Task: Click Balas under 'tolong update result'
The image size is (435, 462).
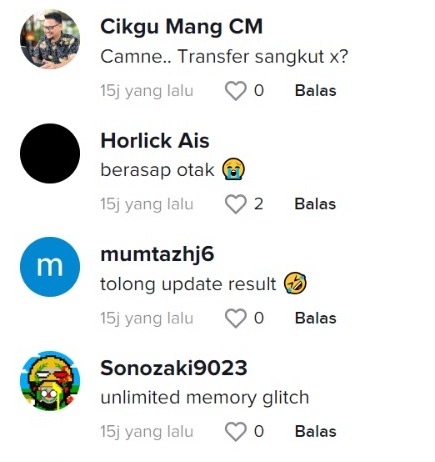Action: 315,318
